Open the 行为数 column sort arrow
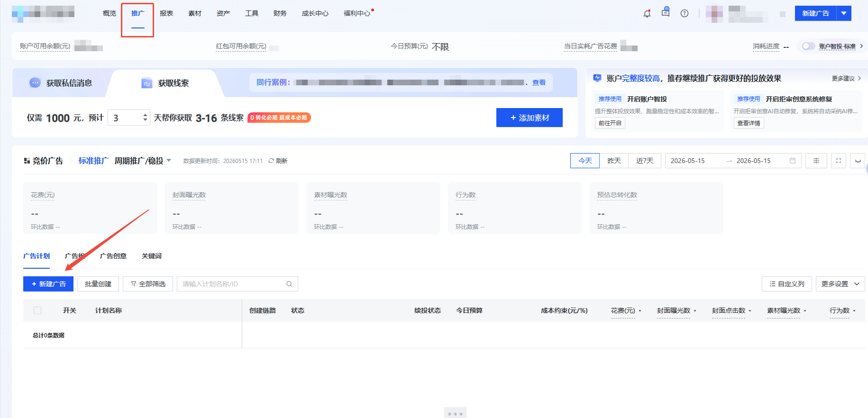This screenshot has width=868, height=418. [x=854, y=311]
